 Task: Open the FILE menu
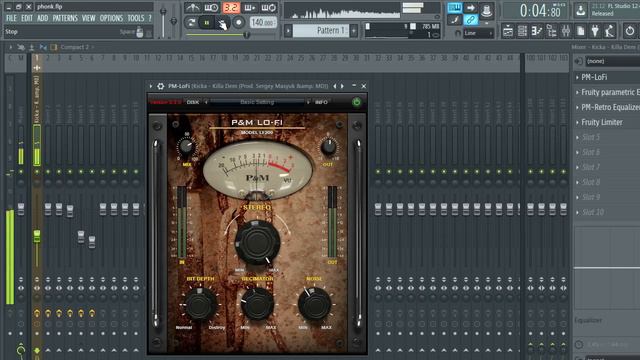coord(11,18)
